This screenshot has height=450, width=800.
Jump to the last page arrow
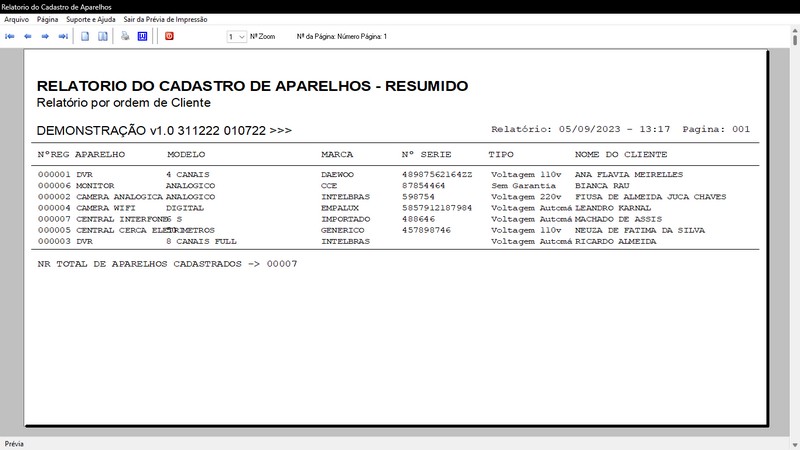click(63, 36)
